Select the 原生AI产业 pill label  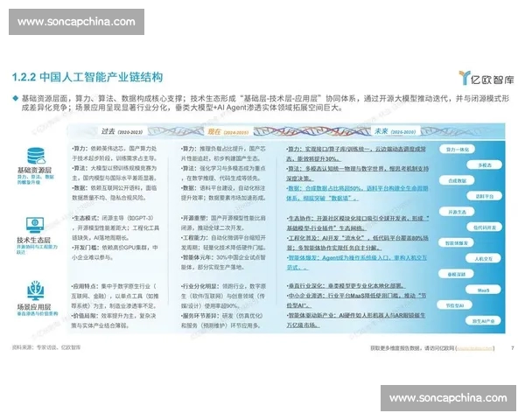point(483,321)
